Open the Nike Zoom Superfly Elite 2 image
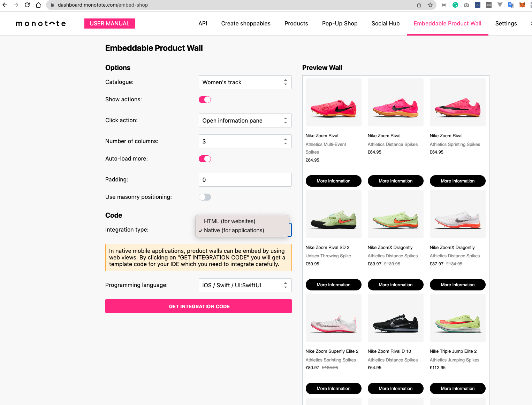The height and width of the screenshot is (405, 532). point(334,318)
